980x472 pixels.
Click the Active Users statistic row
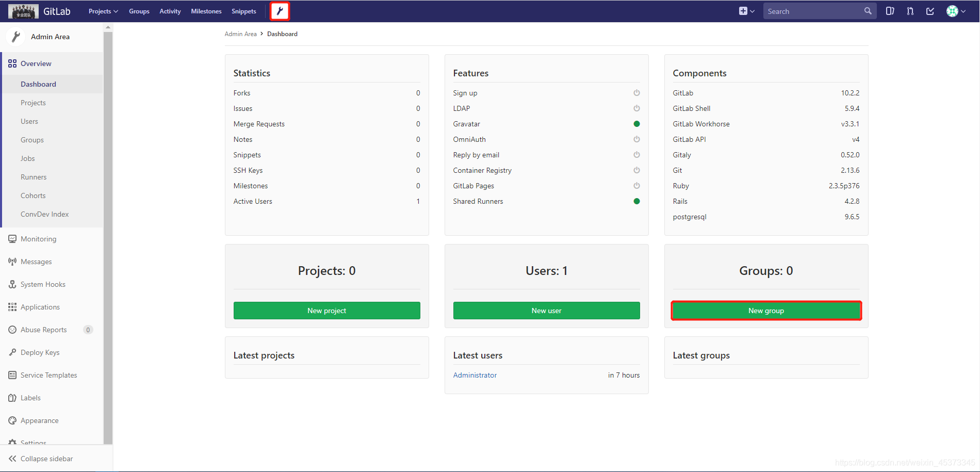click(326, 201)
